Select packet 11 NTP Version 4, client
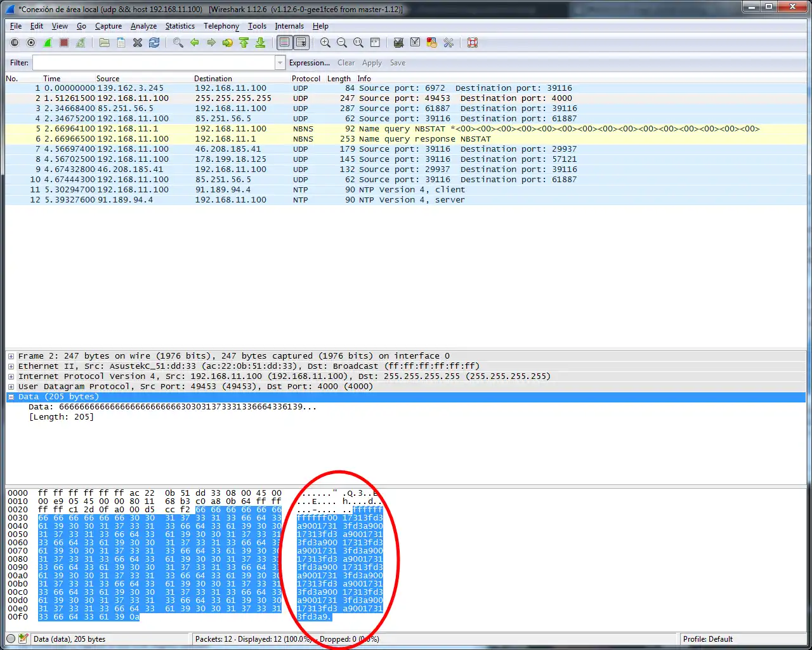812x650 pixels. click(x=406, y=190)
